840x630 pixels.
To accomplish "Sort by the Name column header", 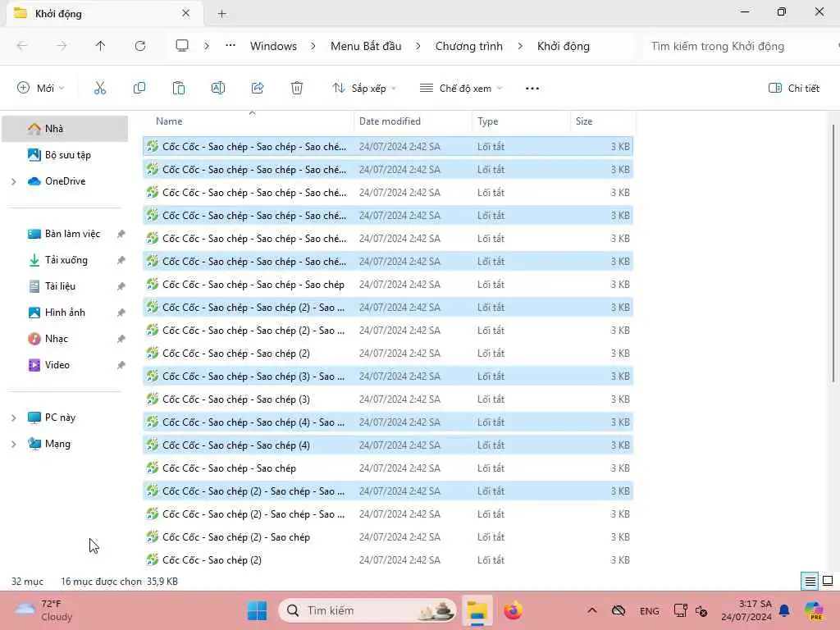I will [x=248, y=121].
